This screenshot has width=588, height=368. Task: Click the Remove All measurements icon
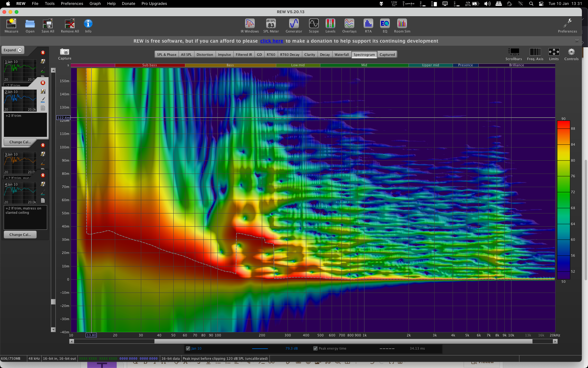click(x=70, y=26)
